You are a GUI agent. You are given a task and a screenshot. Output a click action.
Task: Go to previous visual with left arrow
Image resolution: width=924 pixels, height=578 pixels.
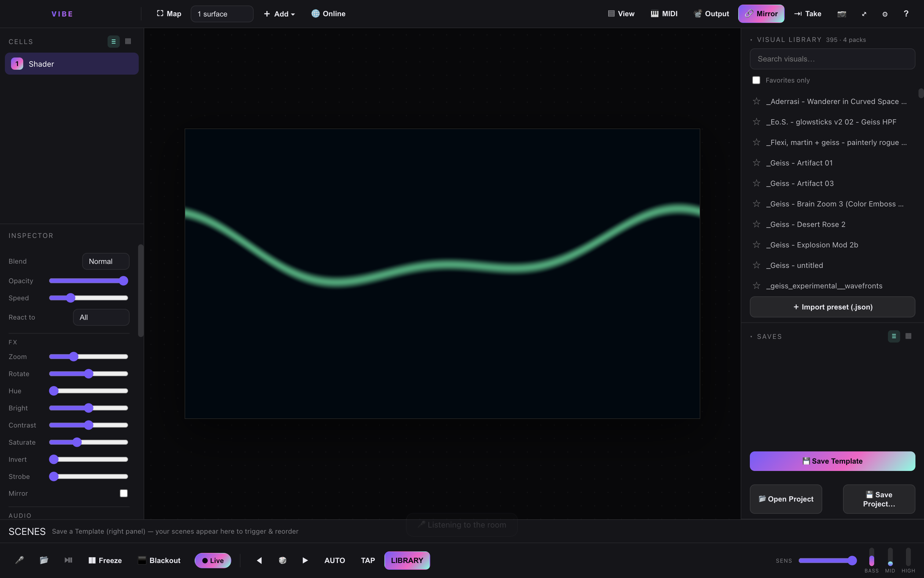[259, 560]
